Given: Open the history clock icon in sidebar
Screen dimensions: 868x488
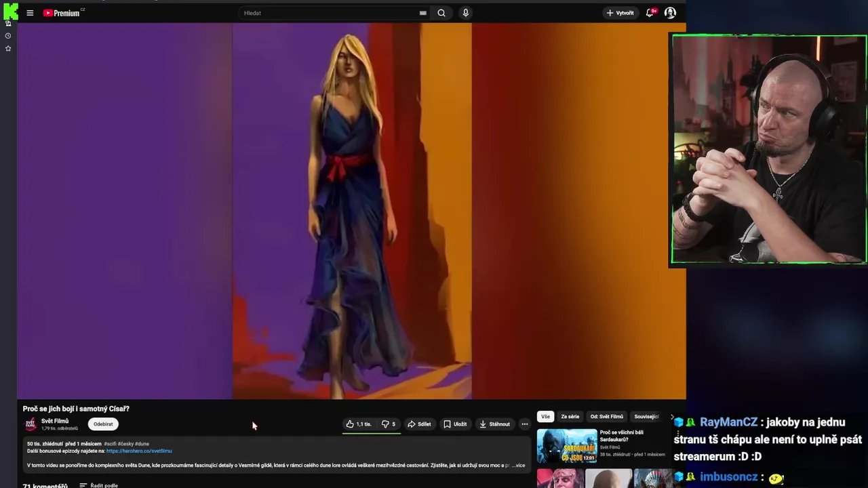Looking at the screenshot, I should 8,36.
